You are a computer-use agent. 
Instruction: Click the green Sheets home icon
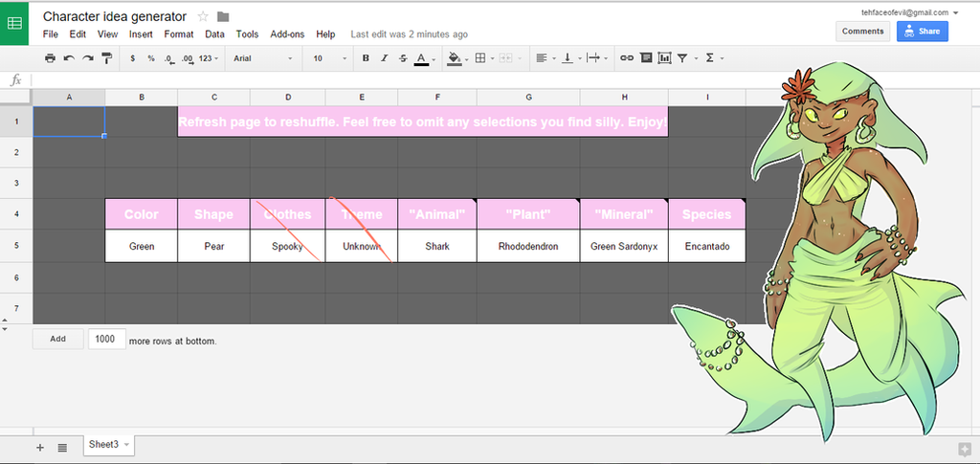[x=14, y=23]
